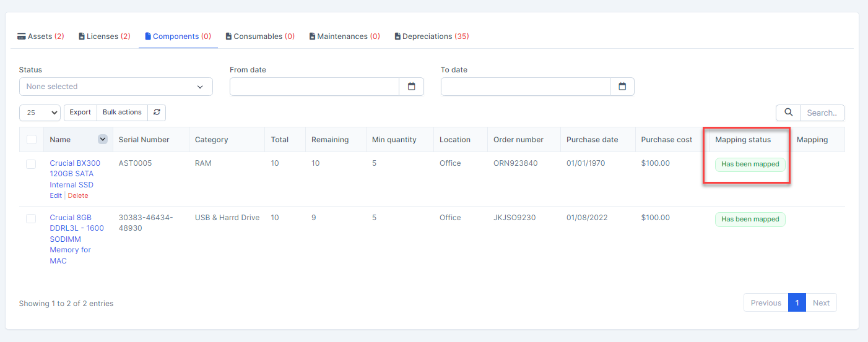
Task: Click the Export button
Action: [x=80, y=113]
